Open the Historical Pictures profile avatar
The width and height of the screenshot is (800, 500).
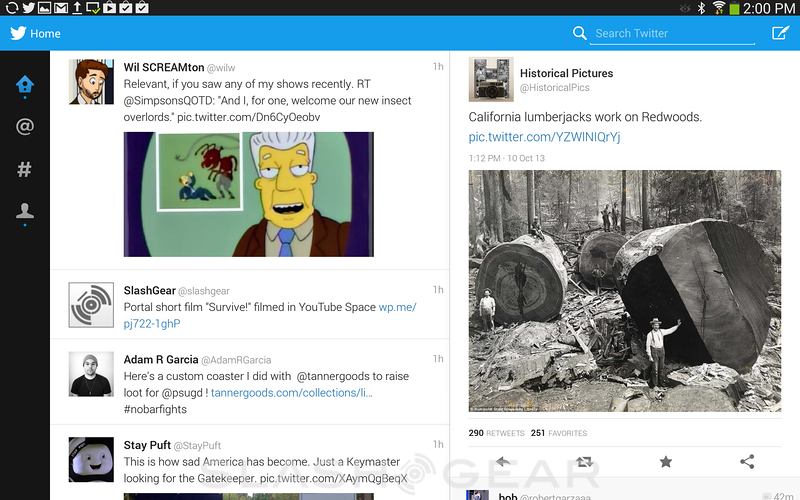[491, 80]
